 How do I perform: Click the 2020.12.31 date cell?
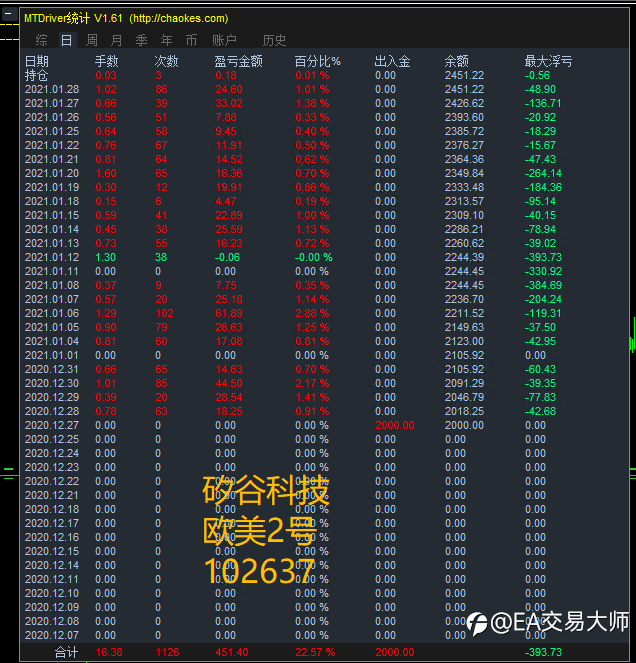[x=52, y=369]
